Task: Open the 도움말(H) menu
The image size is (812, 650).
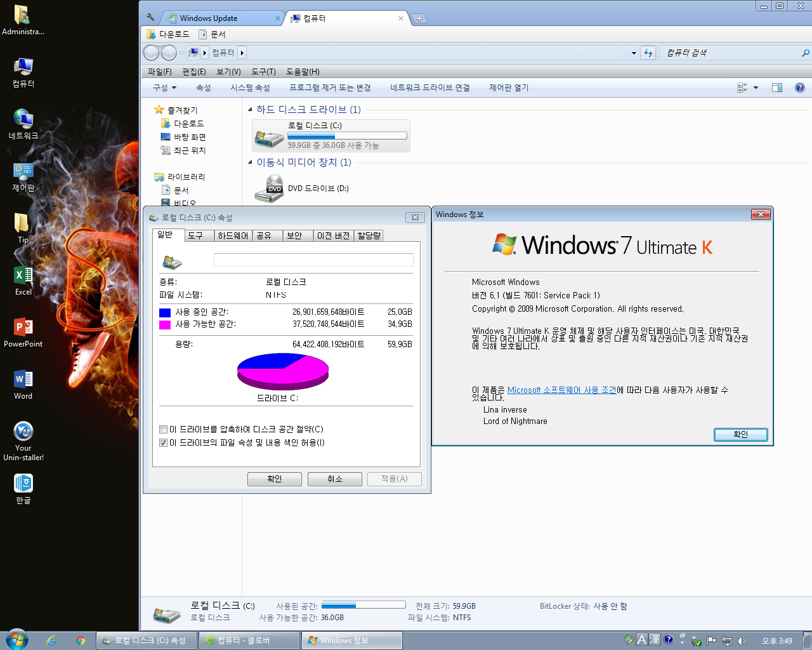Action: point(303,72)
